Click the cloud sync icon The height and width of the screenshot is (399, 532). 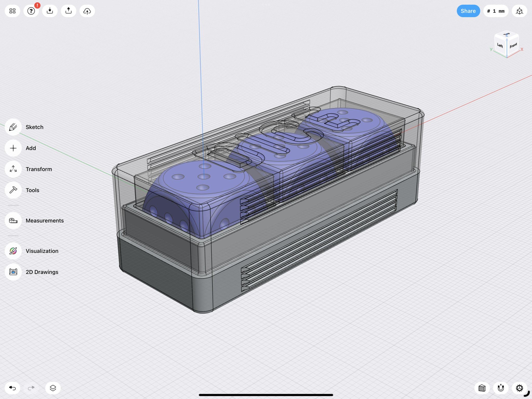(87, 11)
